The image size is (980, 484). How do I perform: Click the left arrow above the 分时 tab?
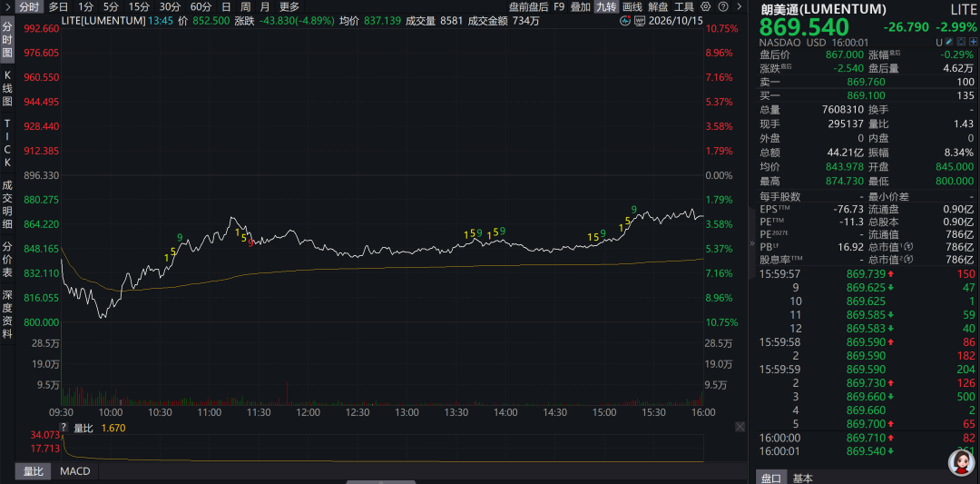[7, 7]
